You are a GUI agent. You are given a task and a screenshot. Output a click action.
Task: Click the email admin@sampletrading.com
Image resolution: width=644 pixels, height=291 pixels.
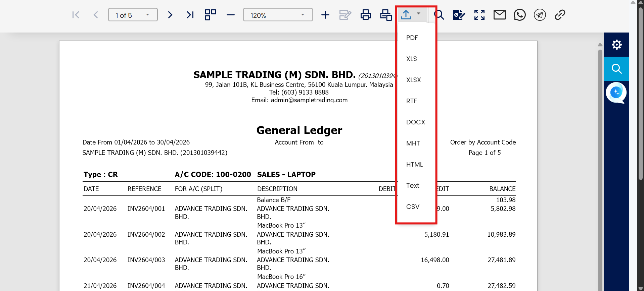(309, 100)
